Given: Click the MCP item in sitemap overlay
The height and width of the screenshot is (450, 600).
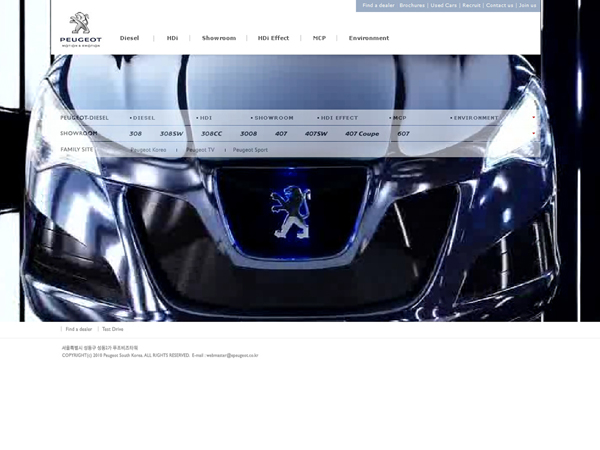Looking at the screenshot, I should coord(400,118).
